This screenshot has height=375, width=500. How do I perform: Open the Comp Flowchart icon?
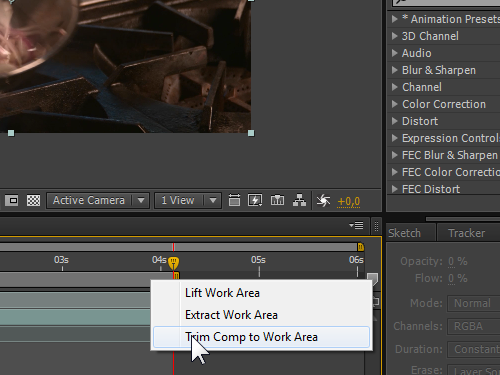click(299, 200)
